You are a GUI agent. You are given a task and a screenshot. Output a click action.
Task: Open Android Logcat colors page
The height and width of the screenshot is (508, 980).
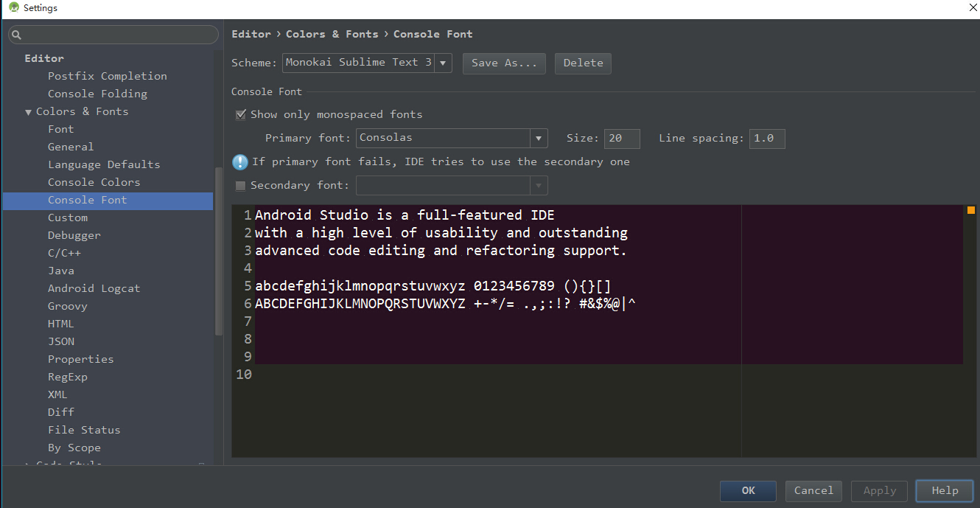(94, 288)
